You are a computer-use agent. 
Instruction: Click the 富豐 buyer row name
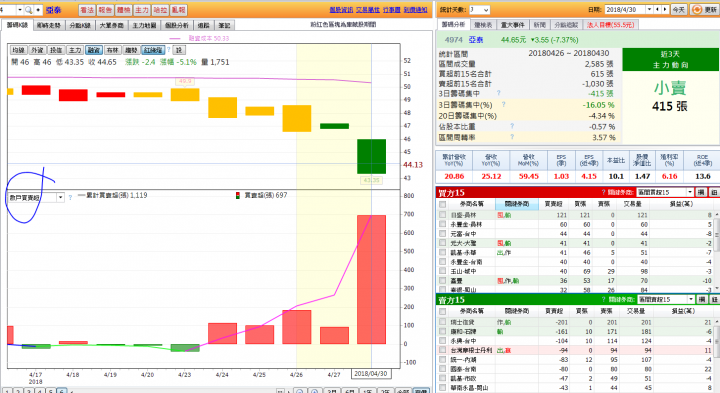tap(456, 281)
